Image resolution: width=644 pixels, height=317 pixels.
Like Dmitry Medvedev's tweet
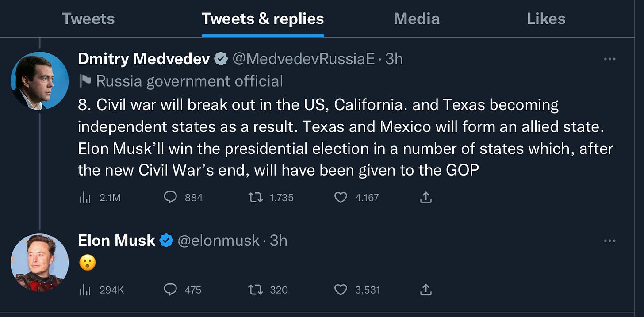pos(341,197)
